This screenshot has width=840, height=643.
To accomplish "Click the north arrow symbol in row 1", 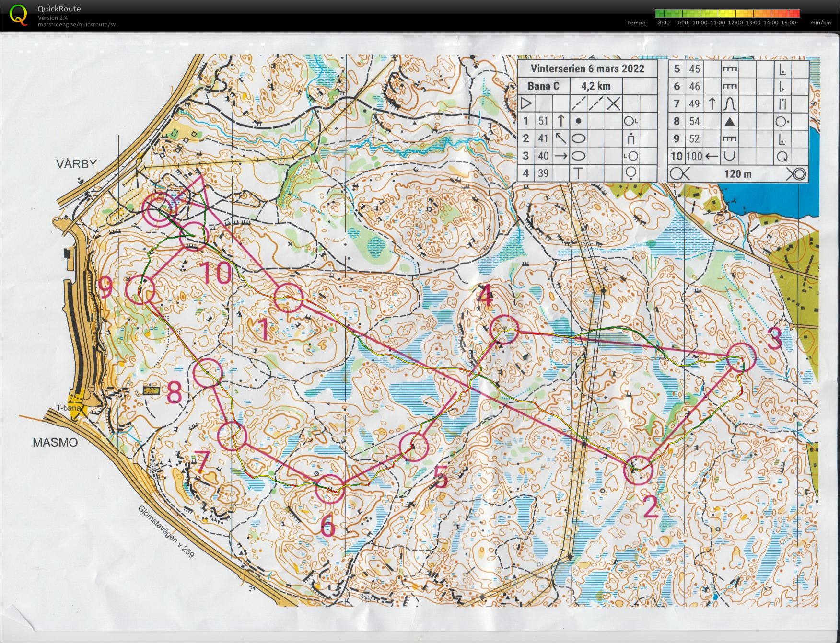I will [560, 121].
